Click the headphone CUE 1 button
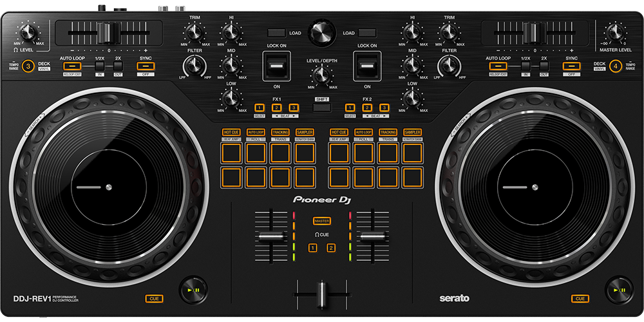This screenshot has width=644, height=322. [x=312, y=248]
